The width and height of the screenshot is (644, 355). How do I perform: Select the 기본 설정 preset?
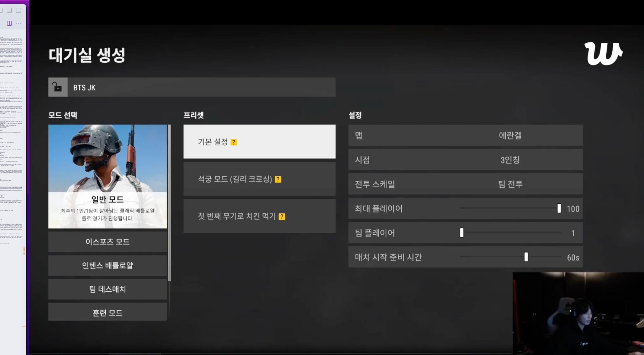tap(259, 142)
